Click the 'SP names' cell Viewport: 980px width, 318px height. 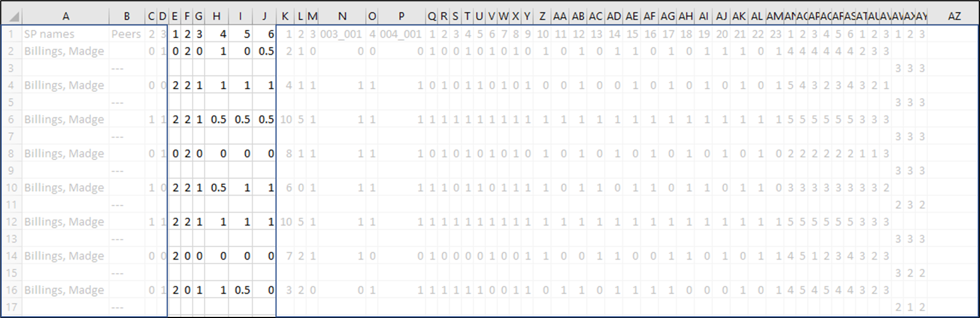(49, 34)
